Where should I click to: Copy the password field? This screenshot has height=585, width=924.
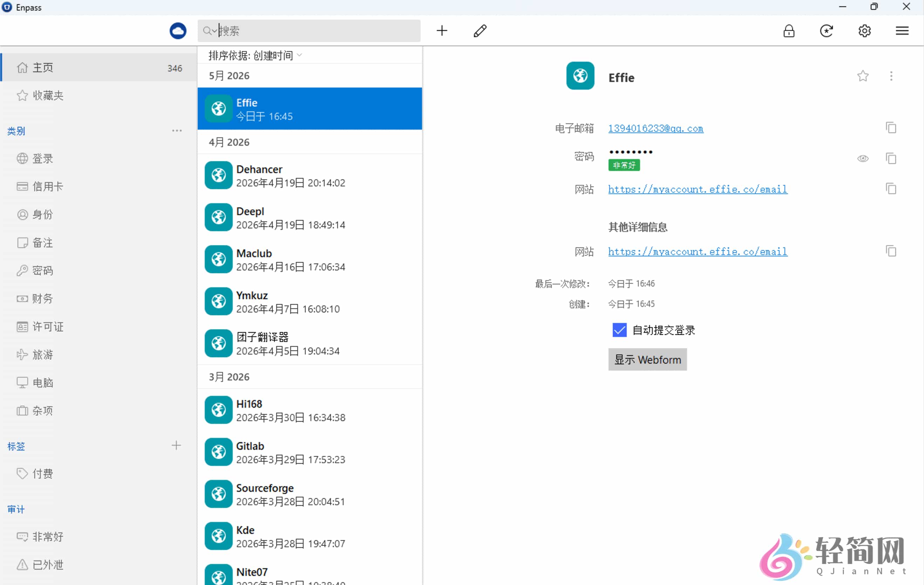click(891, 158)
